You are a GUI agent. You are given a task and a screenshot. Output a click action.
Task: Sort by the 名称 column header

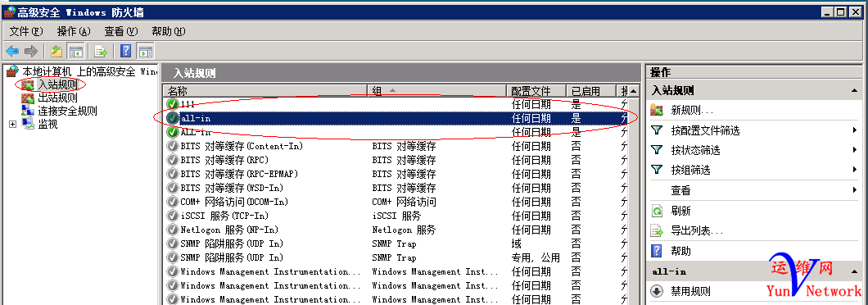pos(264,90)
